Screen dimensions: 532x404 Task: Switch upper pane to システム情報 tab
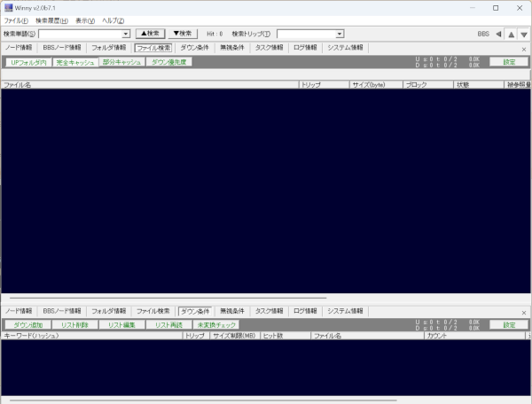tap(345, 48)
